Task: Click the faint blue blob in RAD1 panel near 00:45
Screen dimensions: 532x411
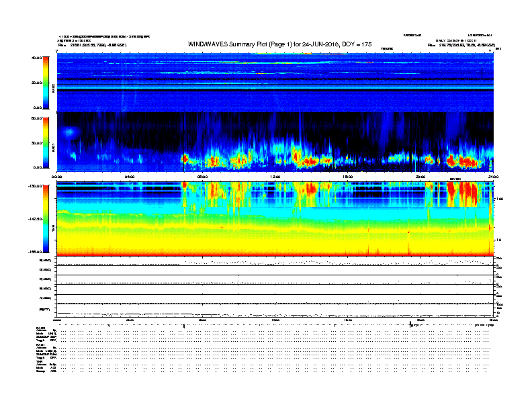Action: pos(70,132)
